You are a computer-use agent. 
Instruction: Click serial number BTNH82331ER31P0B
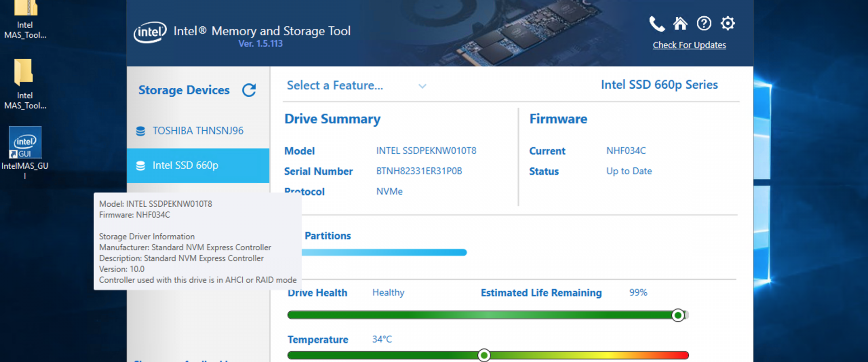[x=419, y=171]
